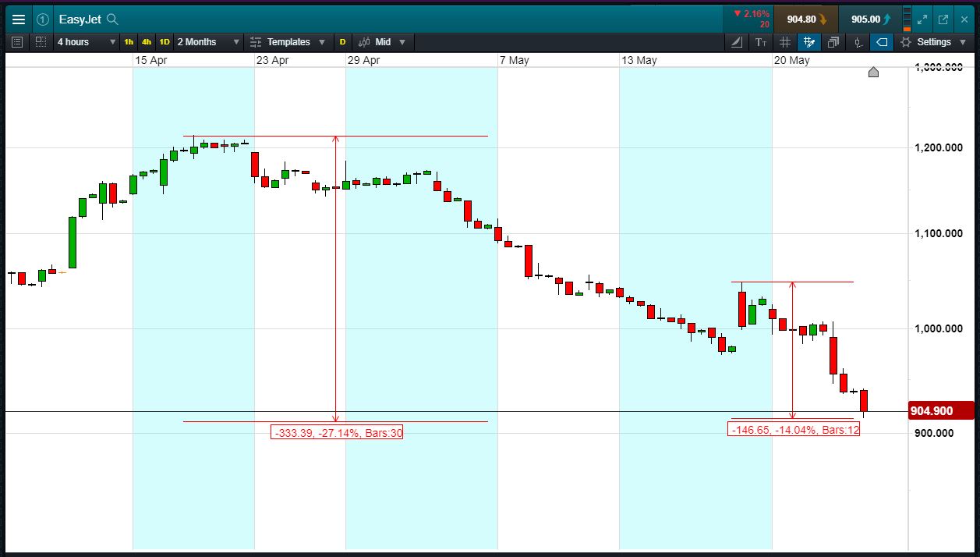980x557 pixels.
Task: Click the grey scroll-to-latest marker on chart
Action: coord(873,73)
